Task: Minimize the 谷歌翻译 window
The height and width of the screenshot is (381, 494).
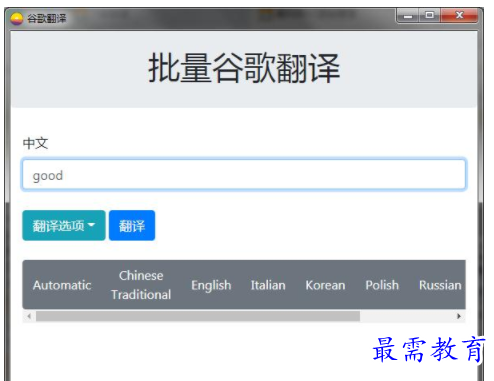Action: pos(408,16)
